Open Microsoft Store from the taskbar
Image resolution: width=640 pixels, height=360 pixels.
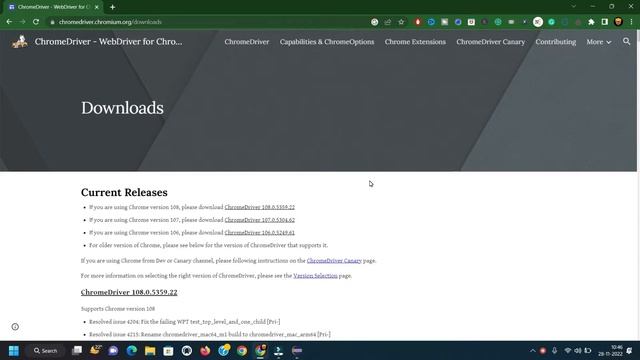tap(168, 351)
